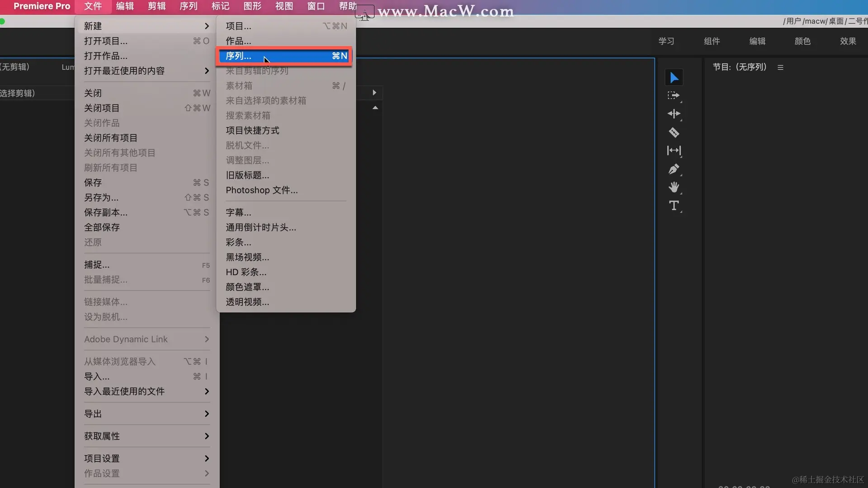This screenshot has width=868, height=488.
Task: Open the 编辑 menu in menu bar
Action: (x=125, y=6)
